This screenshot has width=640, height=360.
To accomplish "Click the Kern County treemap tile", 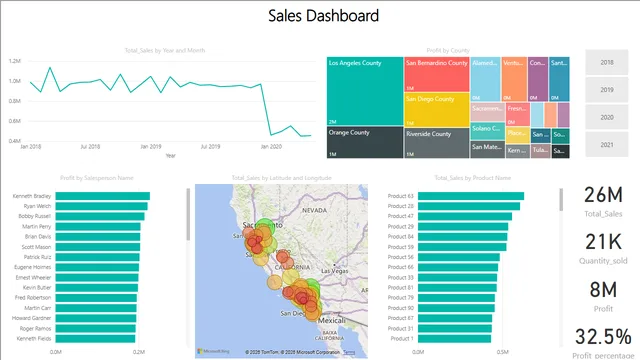I will click(x=518, y=151).
